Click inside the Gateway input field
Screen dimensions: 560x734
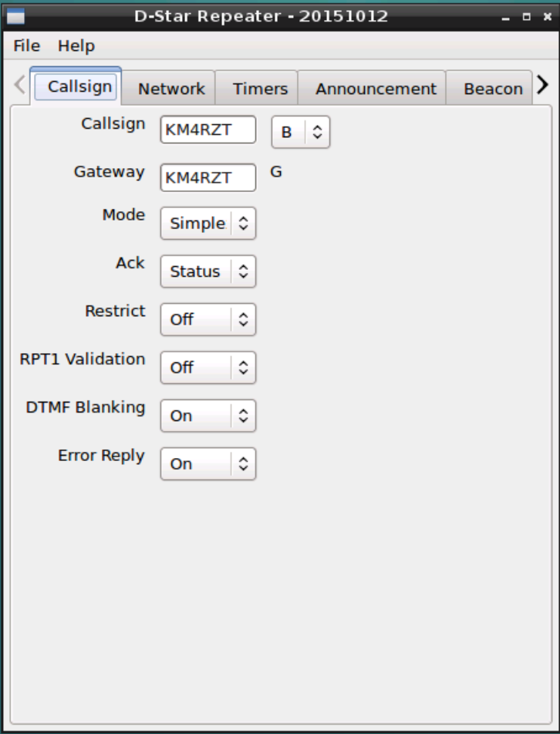tap(207, 177)
